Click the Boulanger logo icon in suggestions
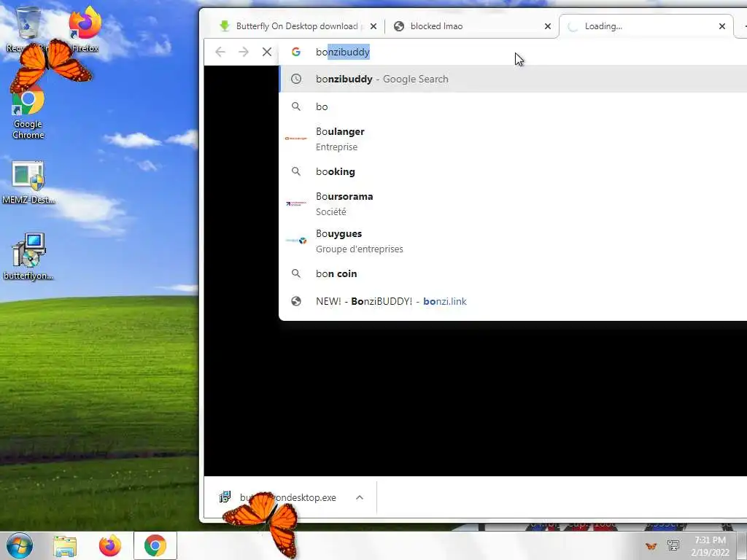The width and height of the screenshot is (747, 560). [x=296, y=139]
